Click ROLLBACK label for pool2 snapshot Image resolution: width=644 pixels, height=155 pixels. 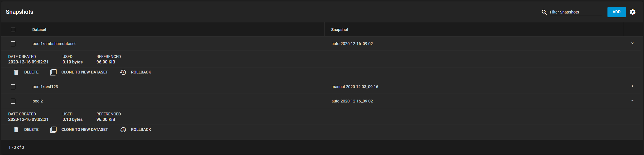click(x=141, y=130)
